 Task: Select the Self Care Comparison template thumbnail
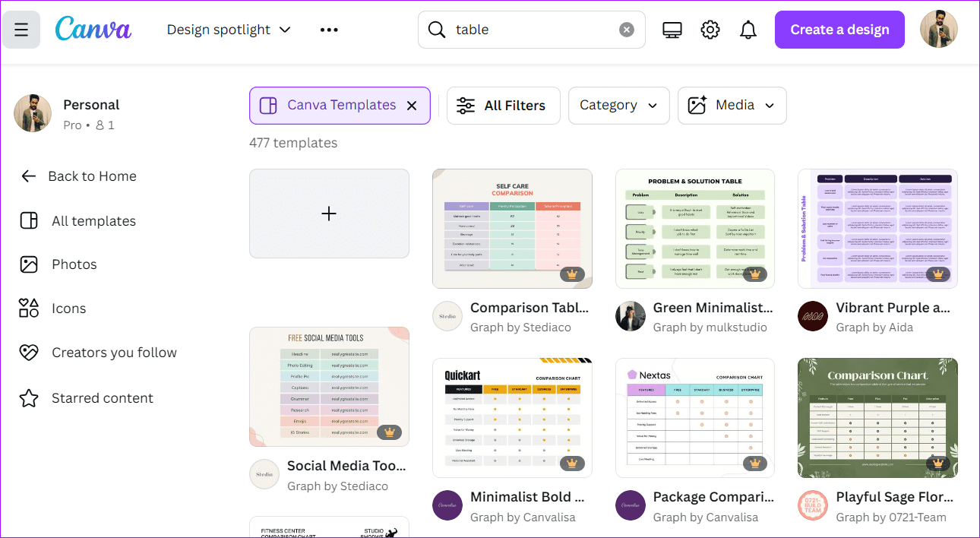point(512,228)
